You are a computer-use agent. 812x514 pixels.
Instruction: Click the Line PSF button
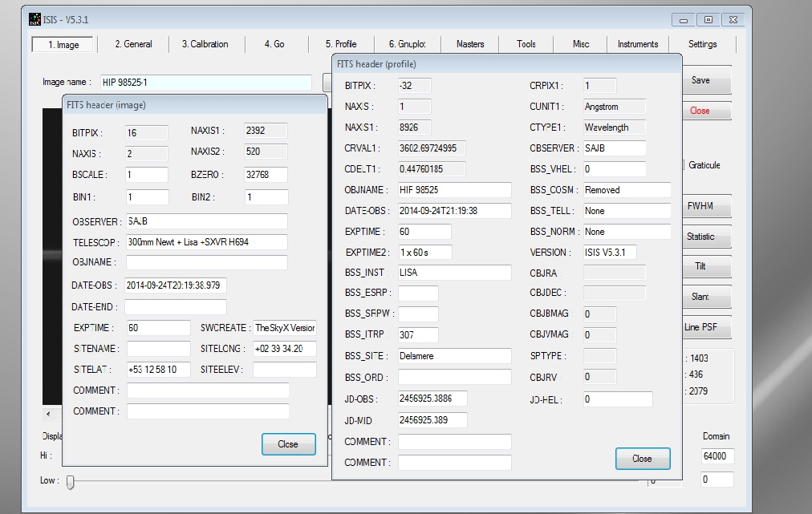706,327
